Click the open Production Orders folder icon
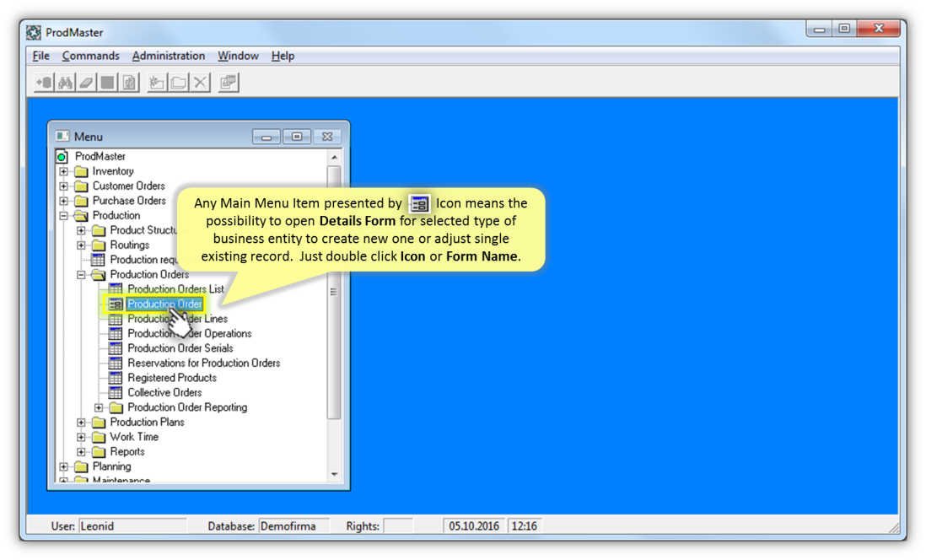 point(99,275)
